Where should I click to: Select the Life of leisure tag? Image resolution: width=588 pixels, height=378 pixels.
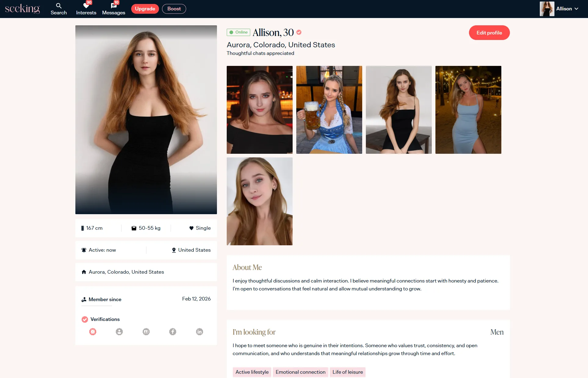[348, 372]
